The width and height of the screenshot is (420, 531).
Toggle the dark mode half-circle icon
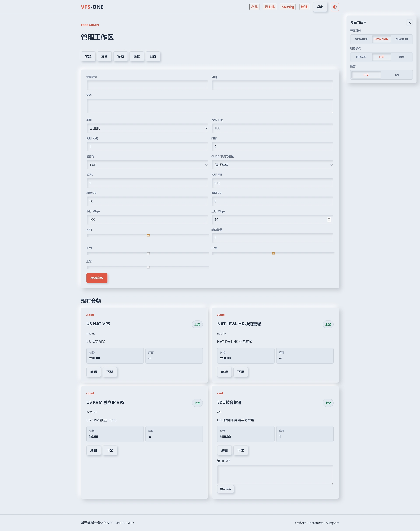335,7
